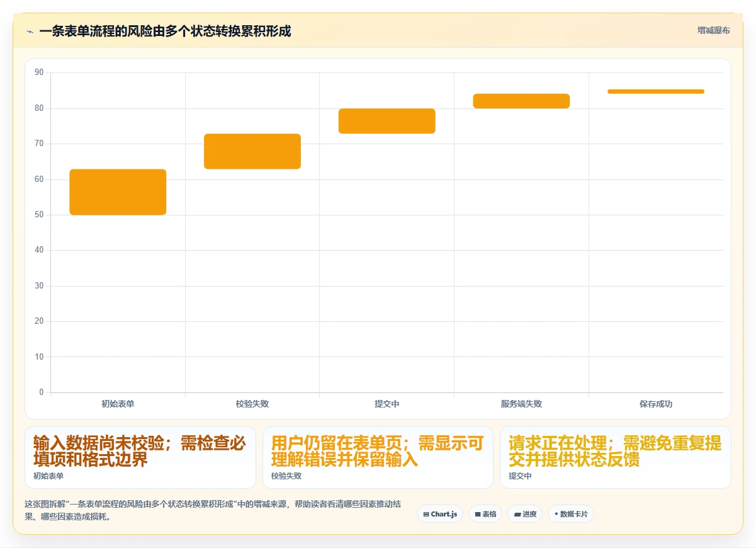
Task: Click the y-axis value 0
Action: pyautogui.click(x=42, y=392)
